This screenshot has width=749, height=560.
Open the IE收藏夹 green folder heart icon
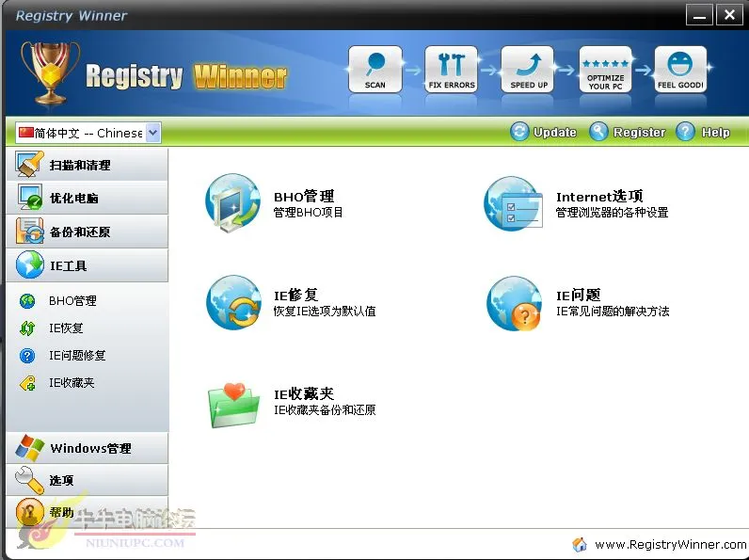click(233, 406)
